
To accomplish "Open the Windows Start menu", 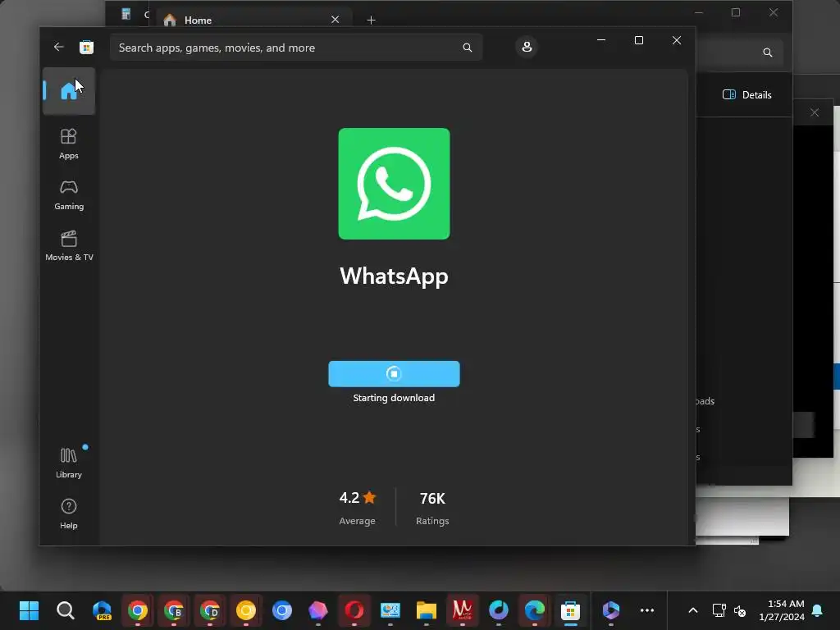I will pos(29,610).
